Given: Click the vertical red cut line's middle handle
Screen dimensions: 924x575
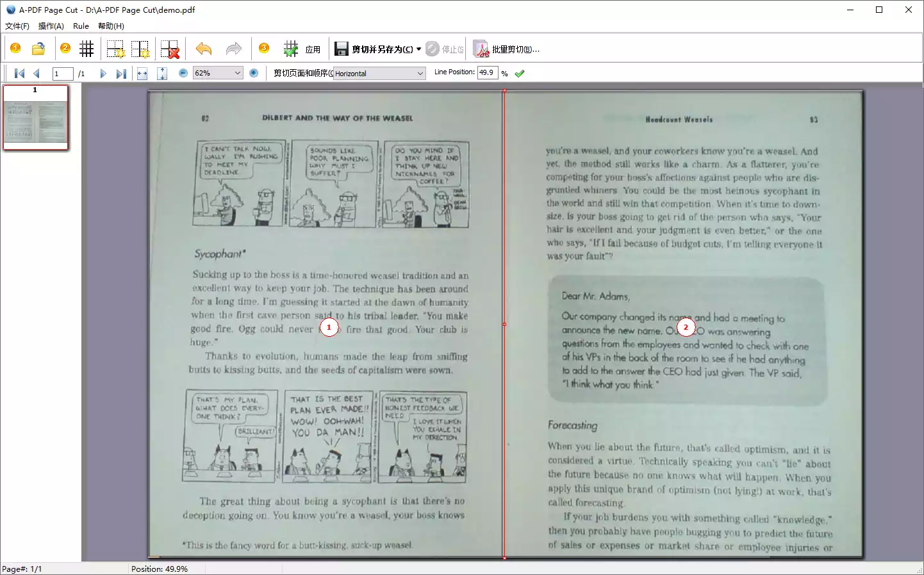Looking at the screenshot, I should click(504, 324).
